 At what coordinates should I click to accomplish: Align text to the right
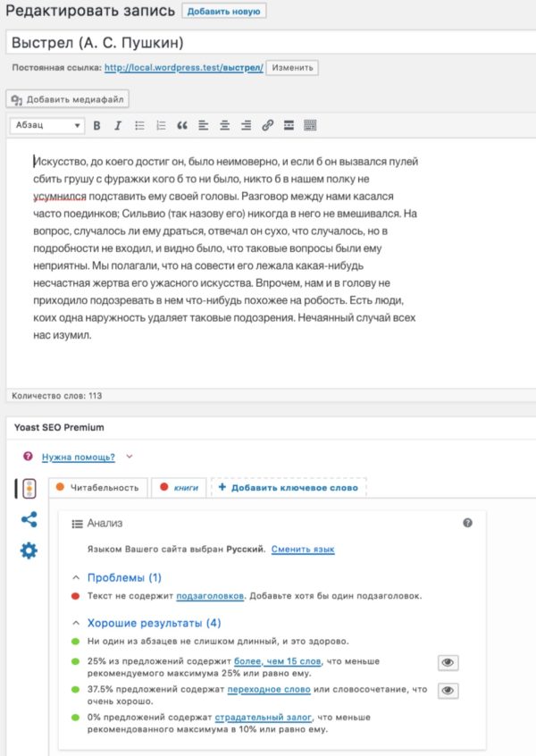pyautogui.click(x=246, y=125)
